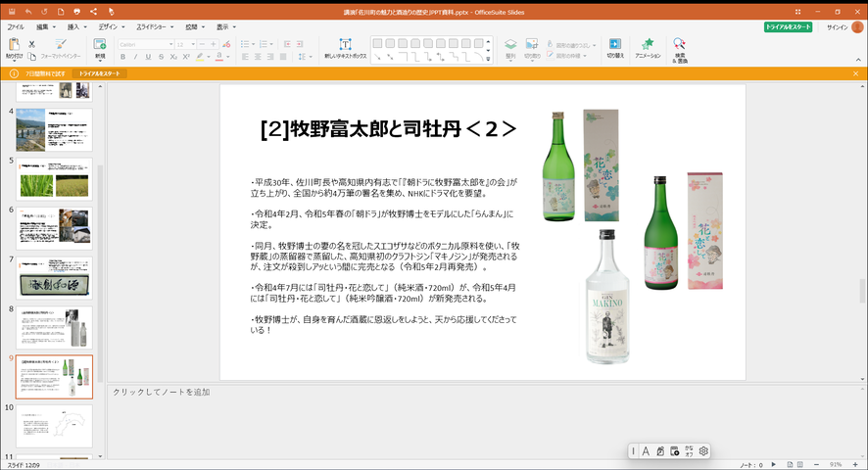Open the ファイル menu
The image size is (868, 470).
pos(15,26)
